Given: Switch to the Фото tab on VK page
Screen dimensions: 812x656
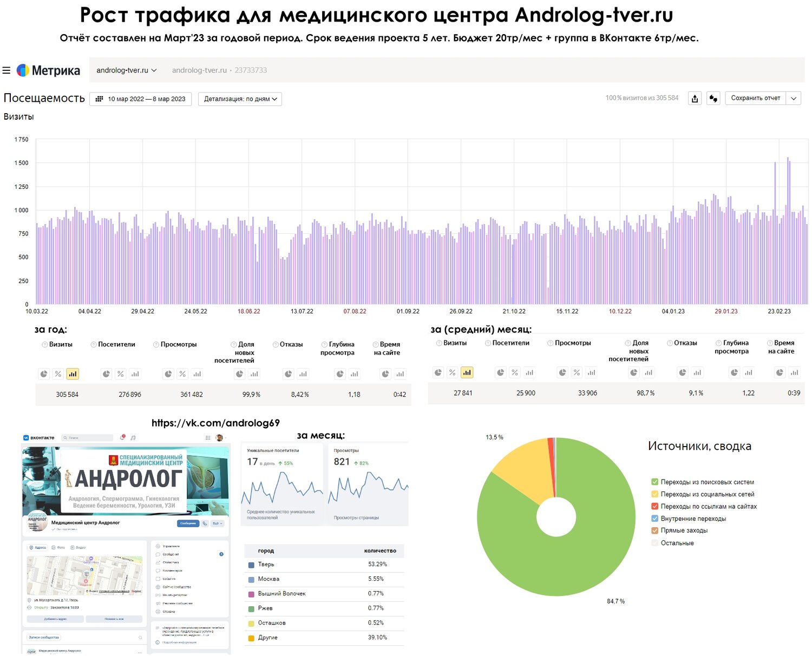Looking at the screenshot, I should (58, 548).
